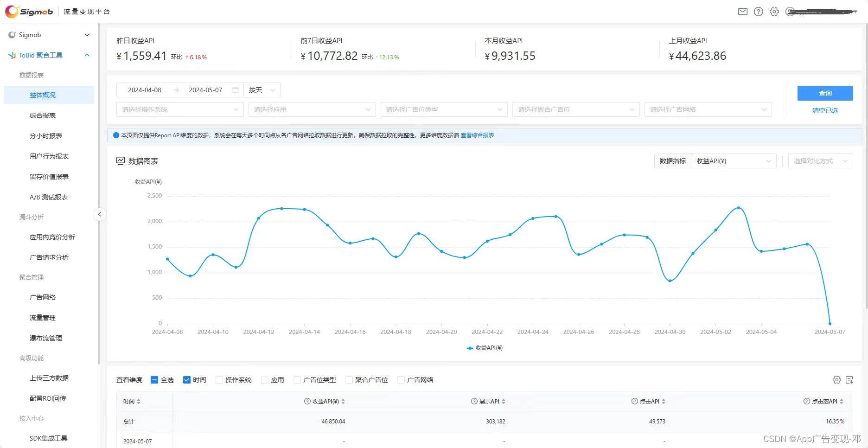Open 上传三方数据 in sidebar
The image size is (868, 448).
[x=49, y=378]
